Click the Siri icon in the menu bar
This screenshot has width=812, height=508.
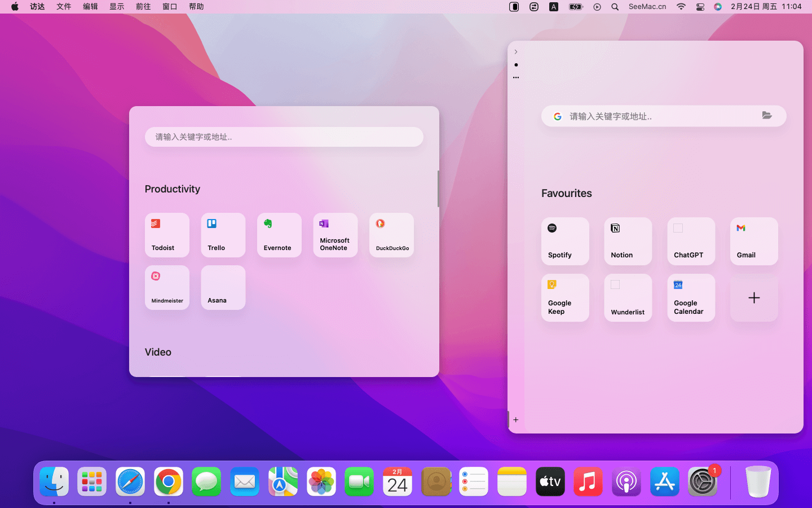click(x=718, y=7)
